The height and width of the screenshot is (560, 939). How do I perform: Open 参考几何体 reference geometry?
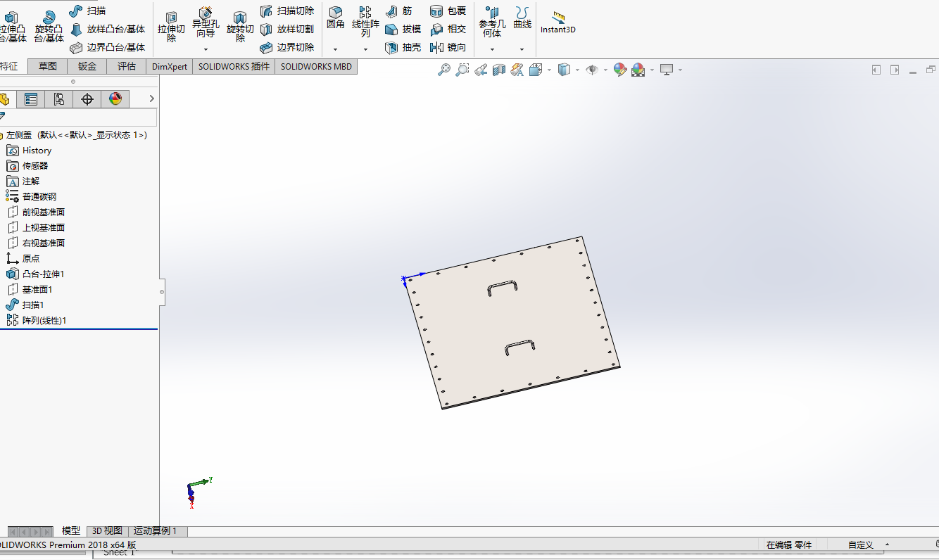[492, 22]
